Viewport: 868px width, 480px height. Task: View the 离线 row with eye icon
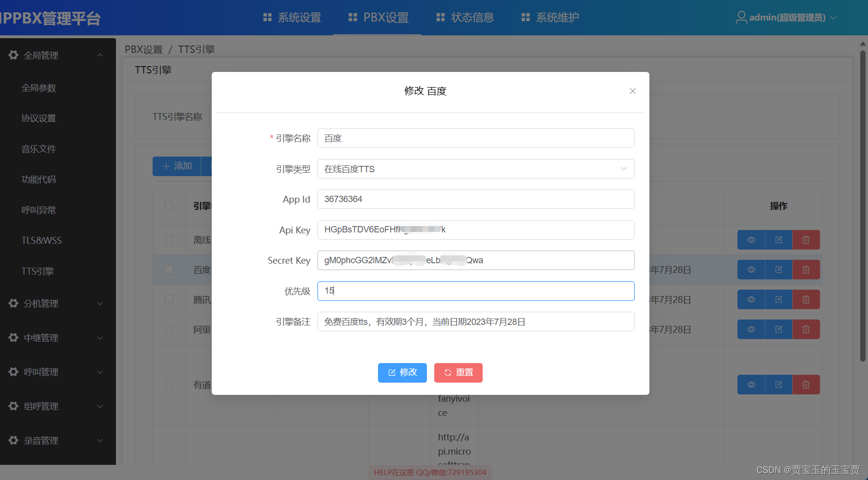(751, 240)
